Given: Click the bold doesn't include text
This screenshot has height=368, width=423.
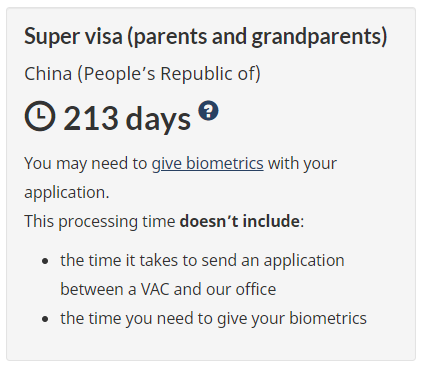Looking at the screenshot, I should click(240, 221).
